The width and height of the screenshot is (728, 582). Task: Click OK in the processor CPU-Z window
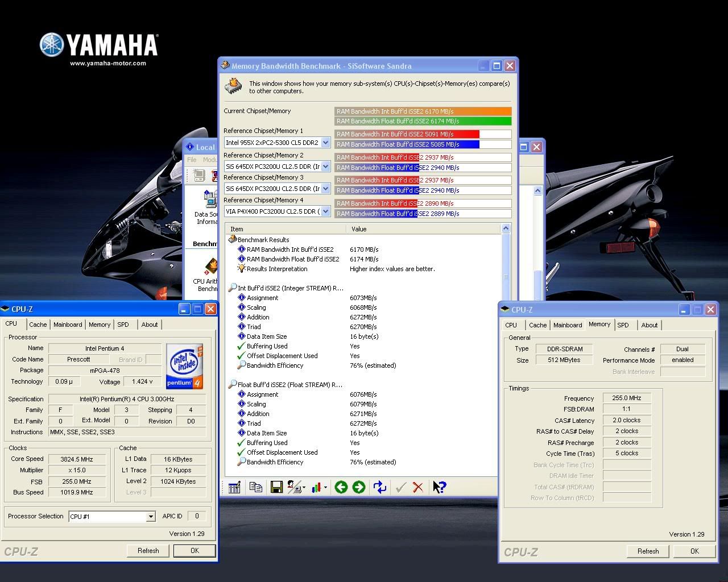195,551
